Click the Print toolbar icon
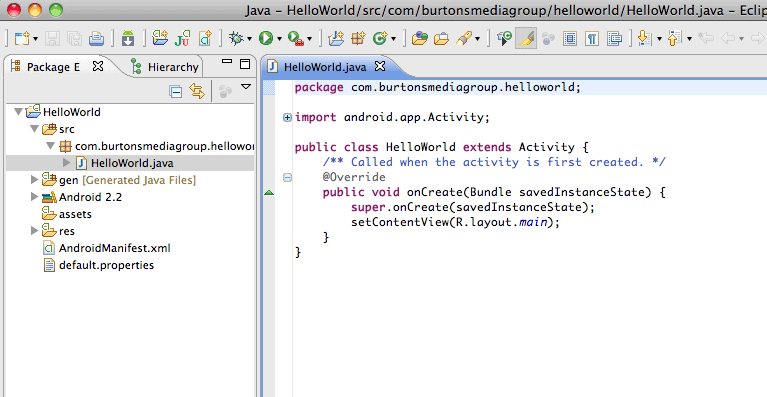This screenshot has height=397, width=767. pos(96,38)
